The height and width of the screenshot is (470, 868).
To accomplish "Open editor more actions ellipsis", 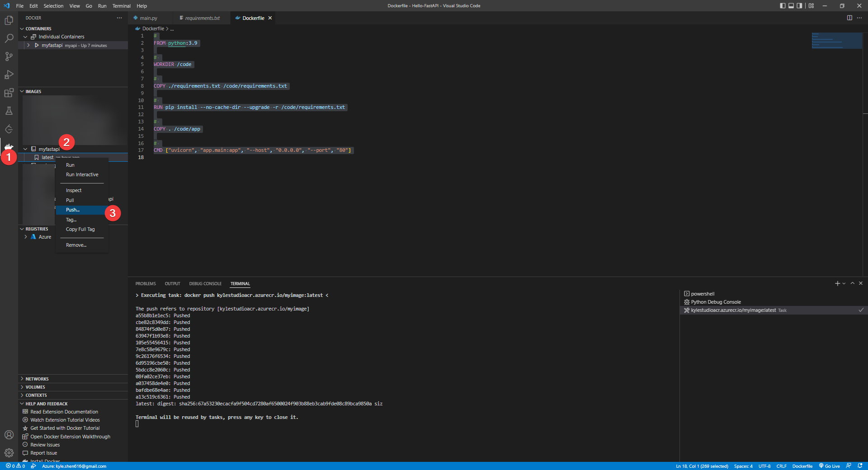I will click(x=859, y=18).
